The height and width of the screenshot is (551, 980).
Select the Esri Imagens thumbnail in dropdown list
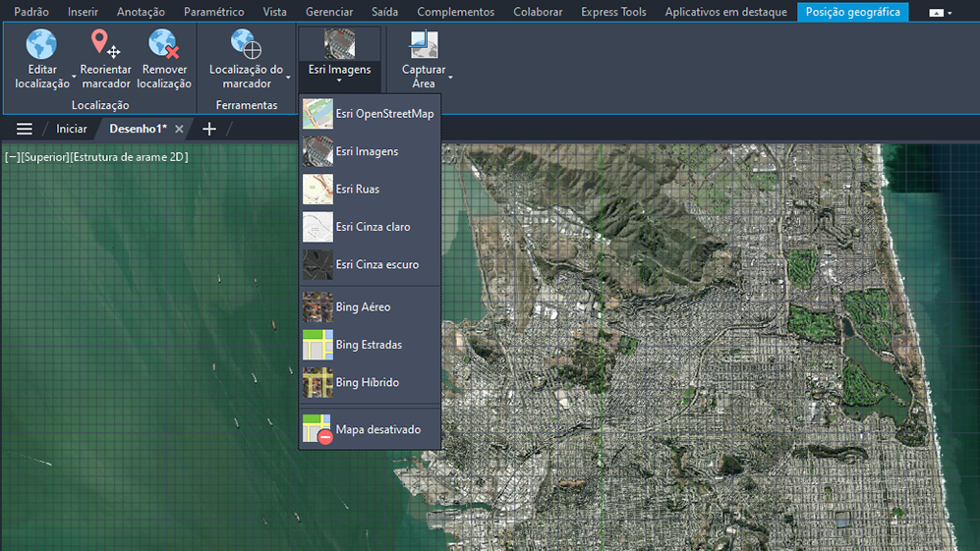(317, 151)
